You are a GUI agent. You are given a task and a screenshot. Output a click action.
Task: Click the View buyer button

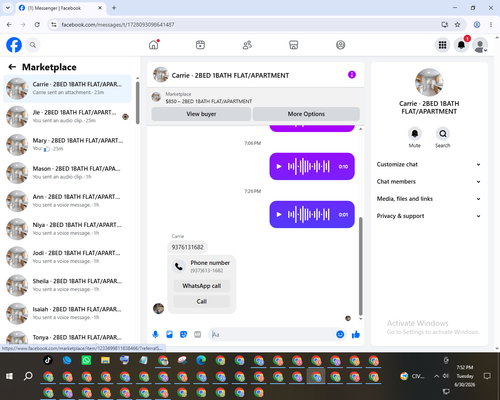click(x=201, y=114)
